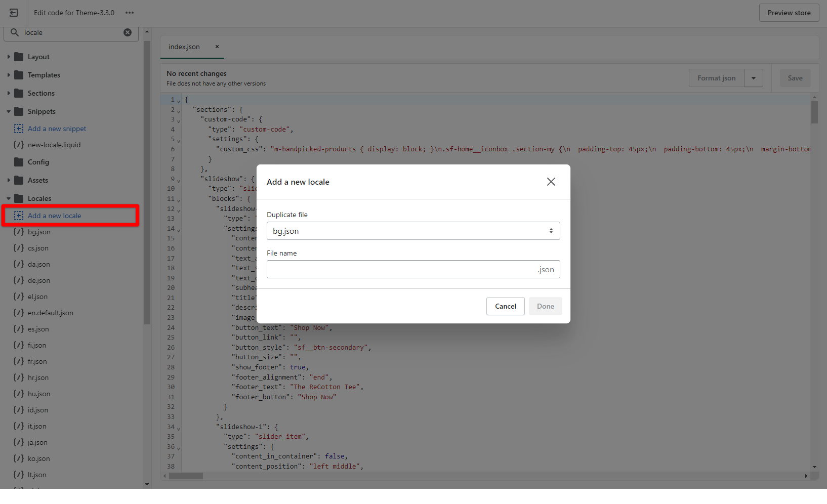Collapse code fold at line 1
This screenshot has height=504, width=827.
[x=179, y=101]
